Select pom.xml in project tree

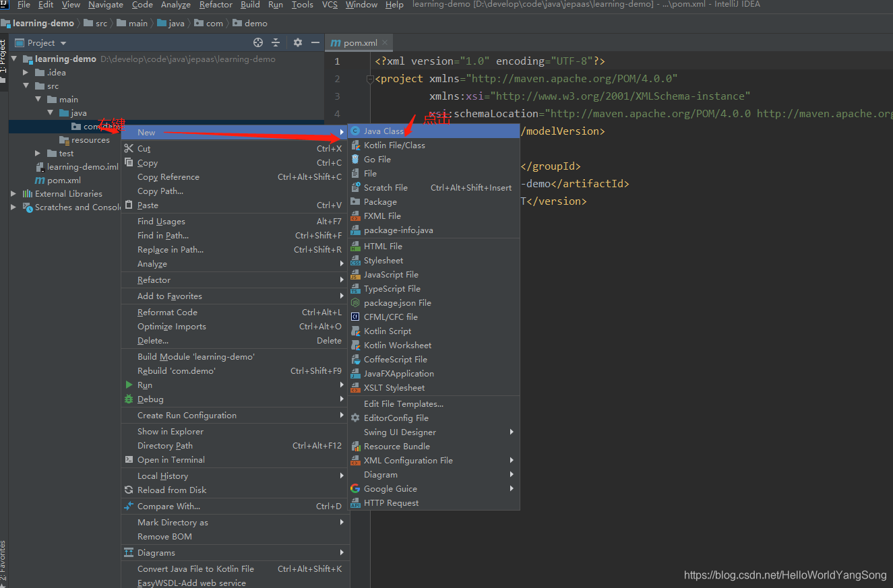63,180
